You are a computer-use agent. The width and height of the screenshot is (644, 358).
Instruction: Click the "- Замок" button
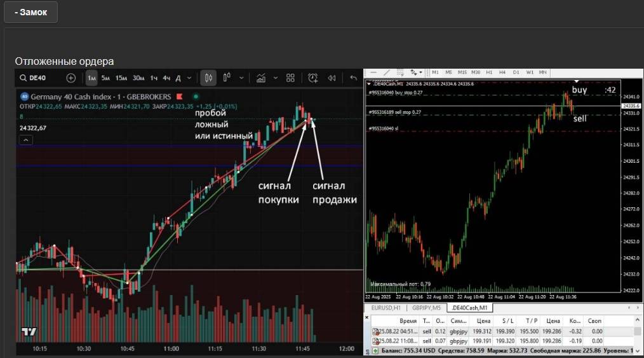(x=30, y=12)
